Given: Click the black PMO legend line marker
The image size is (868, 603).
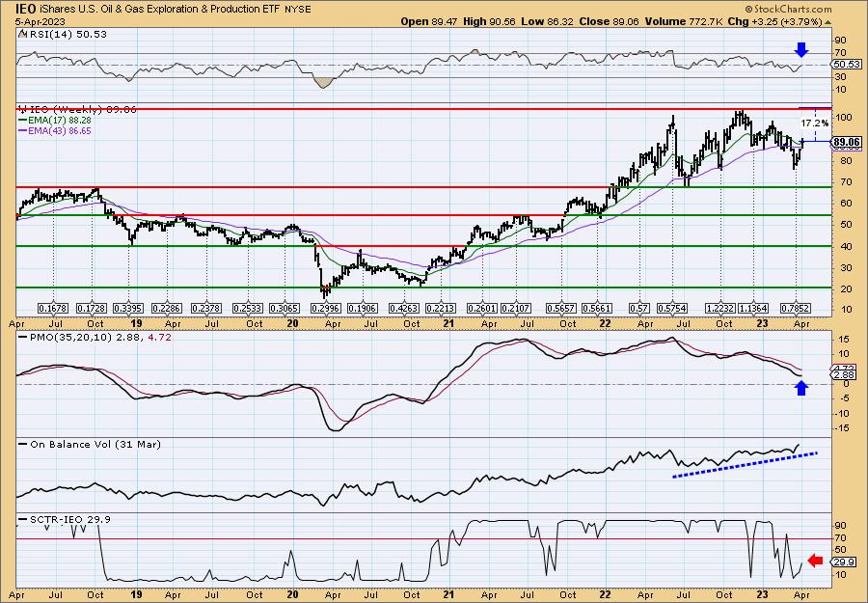Looking at the screenshot, I should (x=23, y=337).
